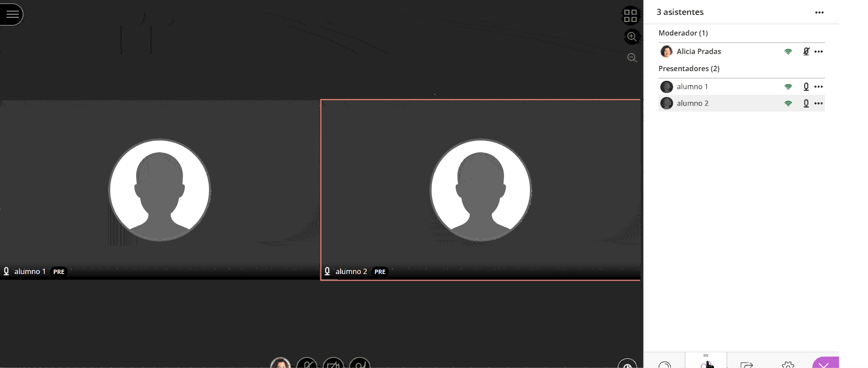Click alumno 1 microphone icon in list

point(806,87)
